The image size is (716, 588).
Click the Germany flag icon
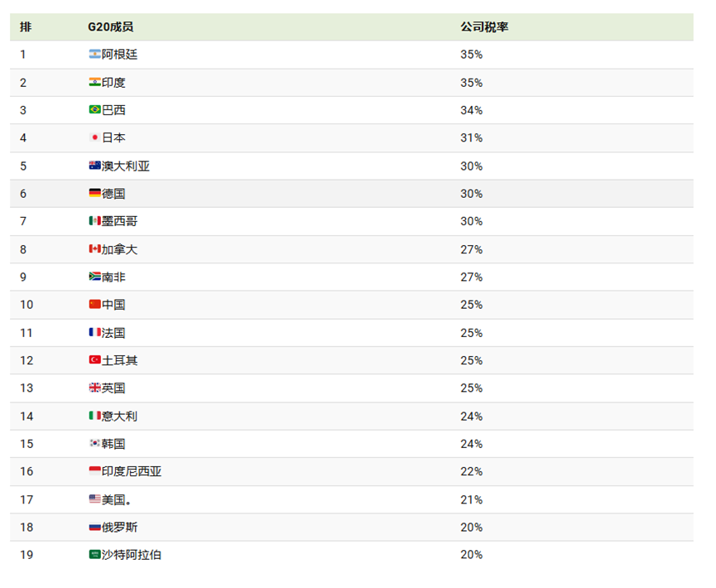tap(94, 193)
